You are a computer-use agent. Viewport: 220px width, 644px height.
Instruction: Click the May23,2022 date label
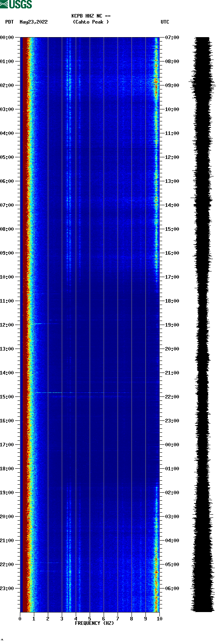pos(33,22)
